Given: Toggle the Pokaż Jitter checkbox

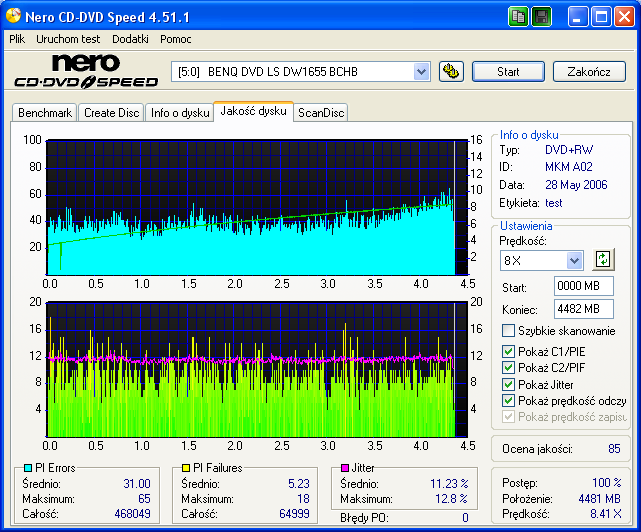Looking at the screenshot, I should [508, 384].
